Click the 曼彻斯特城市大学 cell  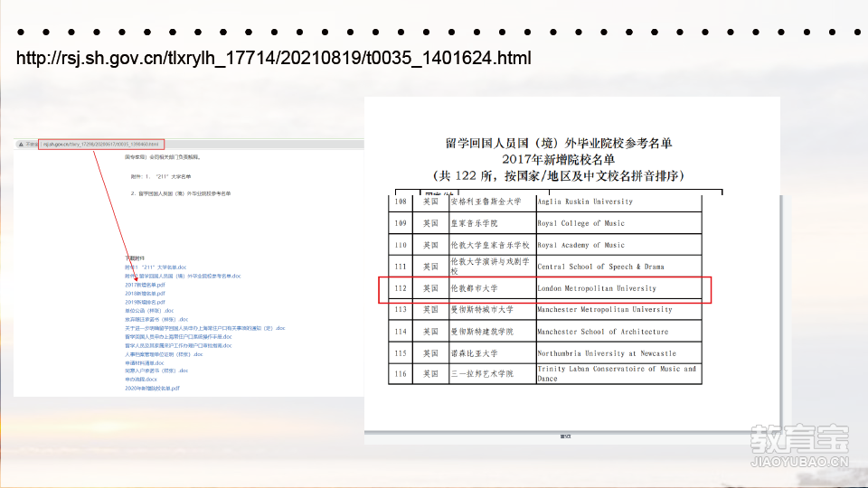tap(492, 310)
